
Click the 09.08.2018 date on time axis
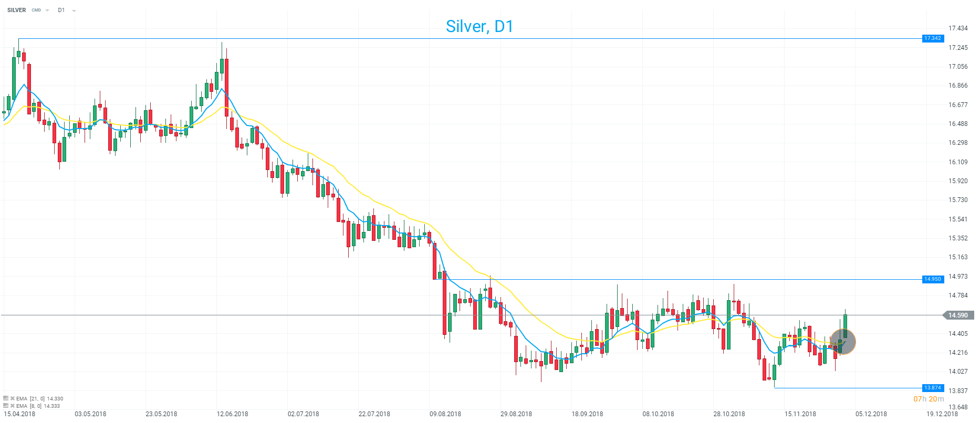pyautogui.click(x=445, y=414)
